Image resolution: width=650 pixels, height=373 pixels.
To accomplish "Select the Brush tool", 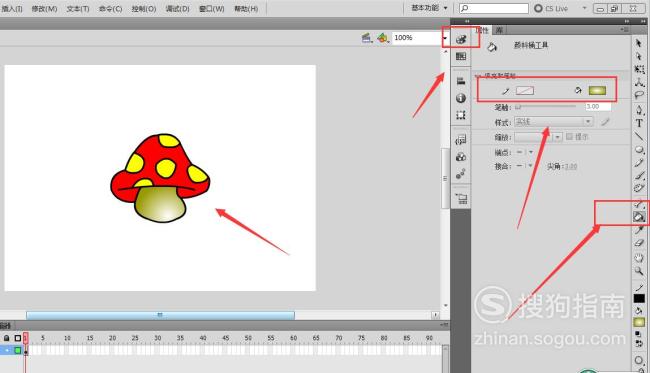I will tap(639, 175).
